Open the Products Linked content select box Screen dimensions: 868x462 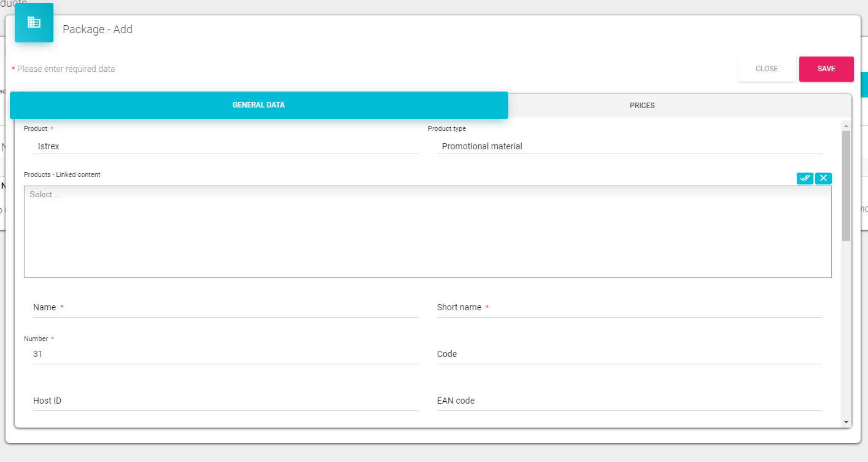(x=427, y=231)
